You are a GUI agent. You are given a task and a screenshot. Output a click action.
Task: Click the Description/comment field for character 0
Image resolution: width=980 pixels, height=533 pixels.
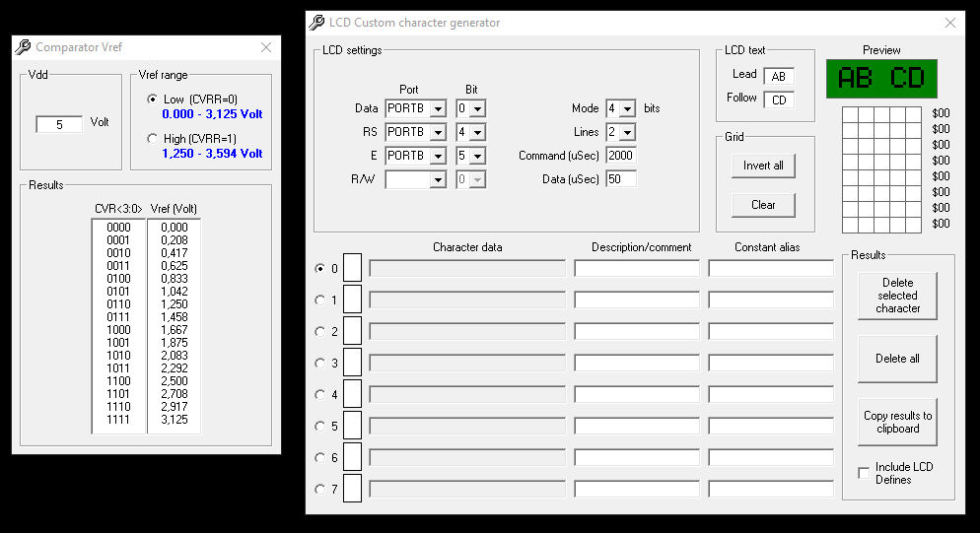click(637, 269)
